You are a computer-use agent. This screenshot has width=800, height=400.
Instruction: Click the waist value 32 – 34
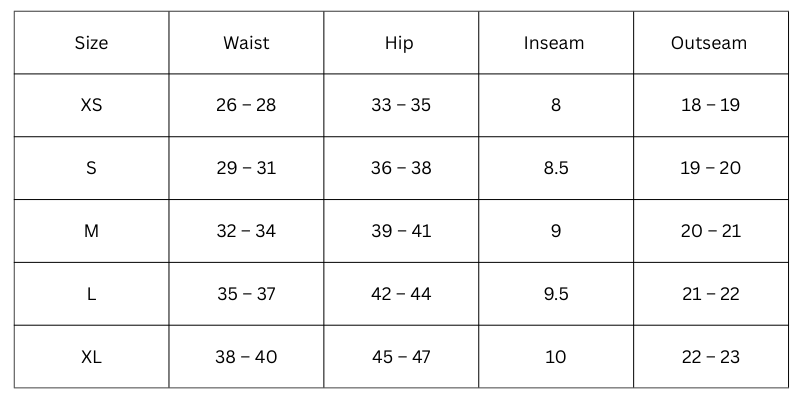246,231
